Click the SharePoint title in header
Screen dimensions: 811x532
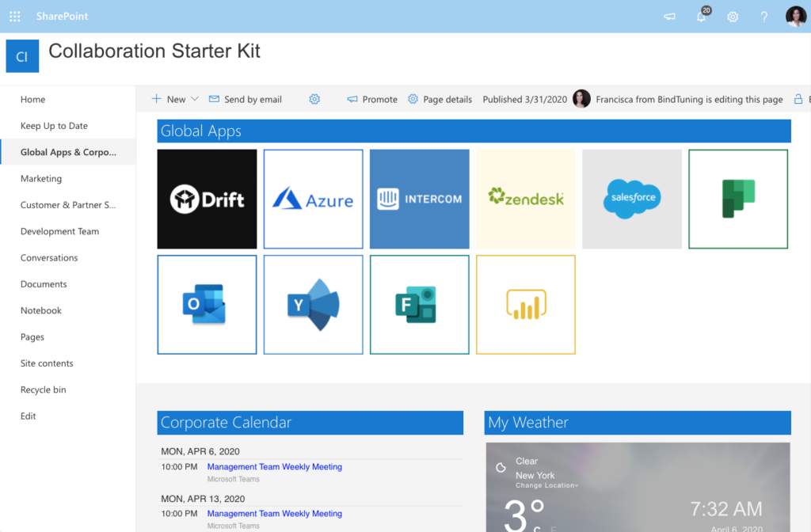(62, 16)
